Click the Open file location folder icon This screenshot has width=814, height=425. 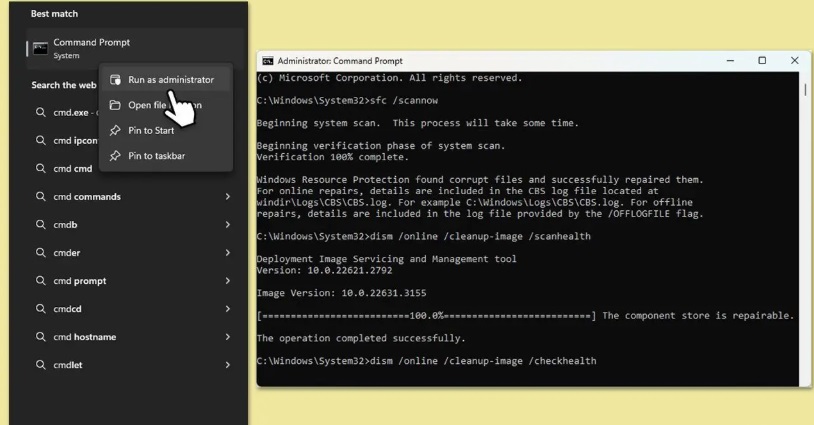click(115, 105)
